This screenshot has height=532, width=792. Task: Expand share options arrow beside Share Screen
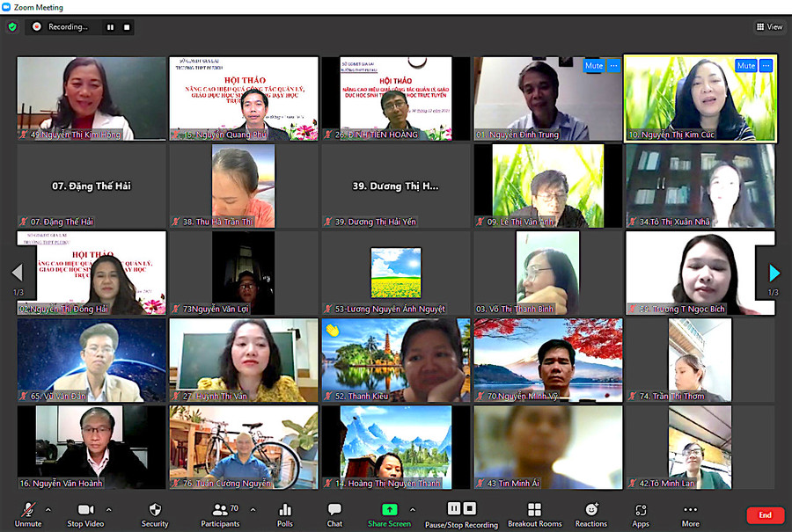(412, 509)
